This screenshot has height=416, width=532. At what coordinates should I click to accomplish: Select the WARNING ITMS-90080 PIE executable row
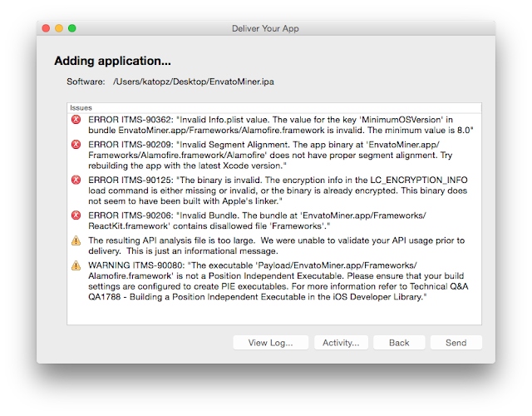274,281
